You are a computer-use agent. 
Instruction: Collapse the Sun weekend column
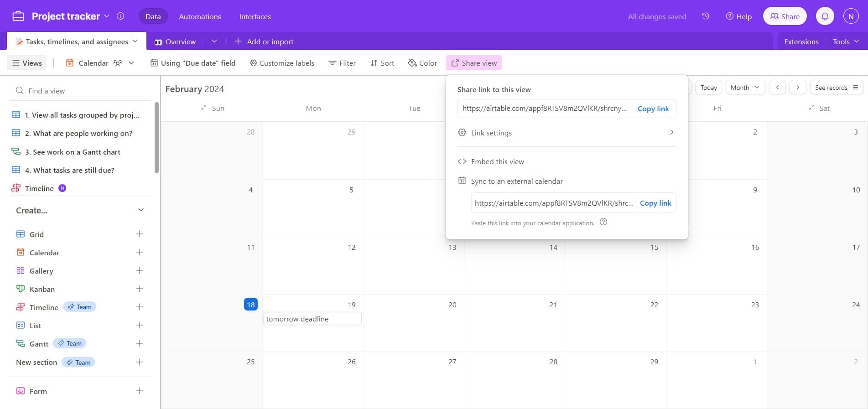203,108
